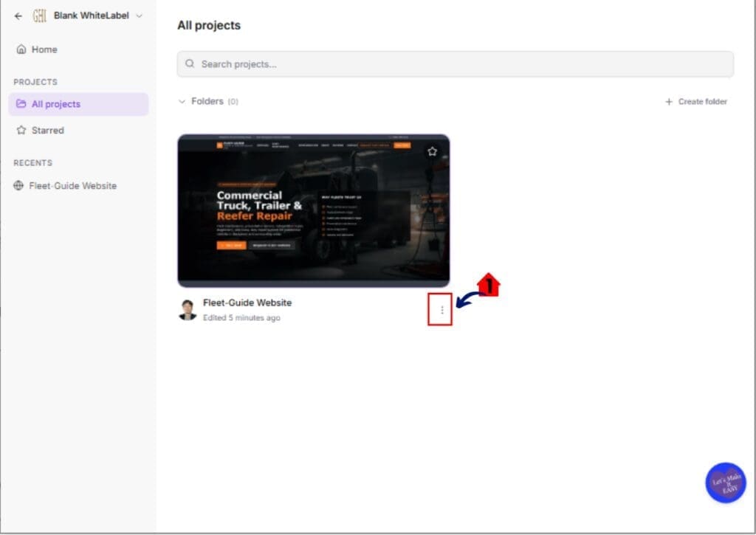Open the blue chat bubble widget
Viewport: 756px width, 535px height.
point(726,483)
